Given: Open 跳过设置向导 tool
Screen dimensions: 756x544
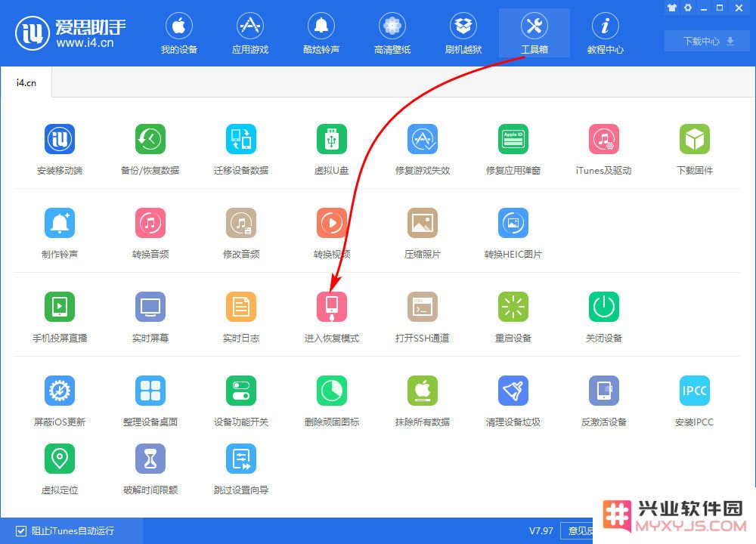Looking at the screenshot, I should coord(241,459).
